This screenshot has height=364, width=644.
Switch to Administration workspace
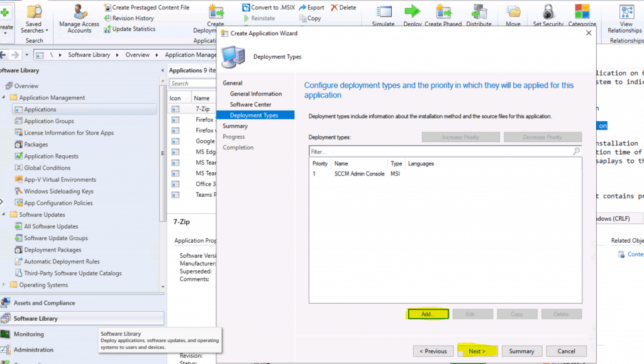34,350
